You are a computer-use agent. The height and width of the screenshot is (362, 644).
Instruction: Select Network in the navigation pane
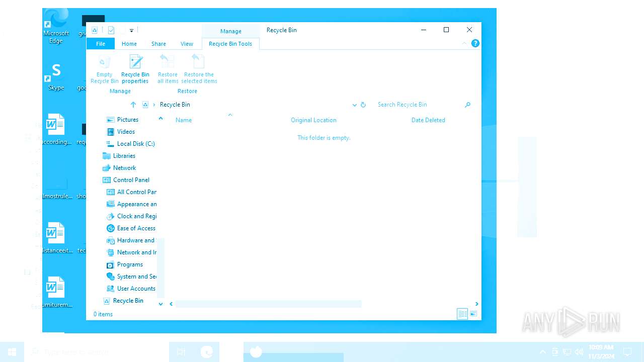click(x=124, y=168)
